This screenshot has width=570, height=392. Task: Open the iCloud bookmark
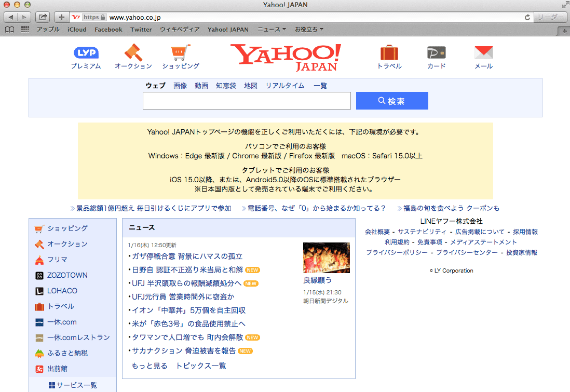[77, 30]
